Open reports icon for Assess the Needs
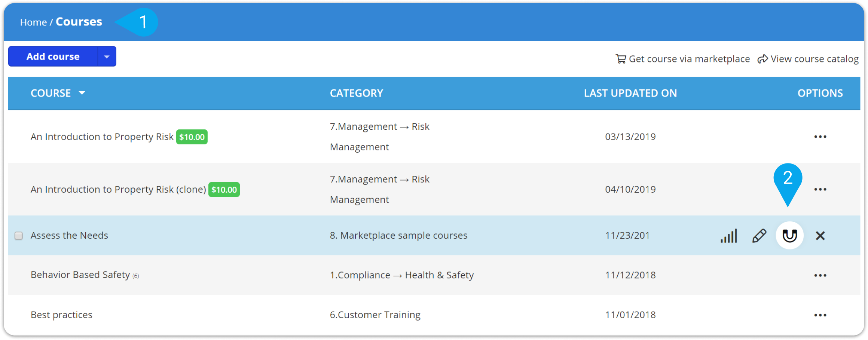 click(x=729, y=236)
